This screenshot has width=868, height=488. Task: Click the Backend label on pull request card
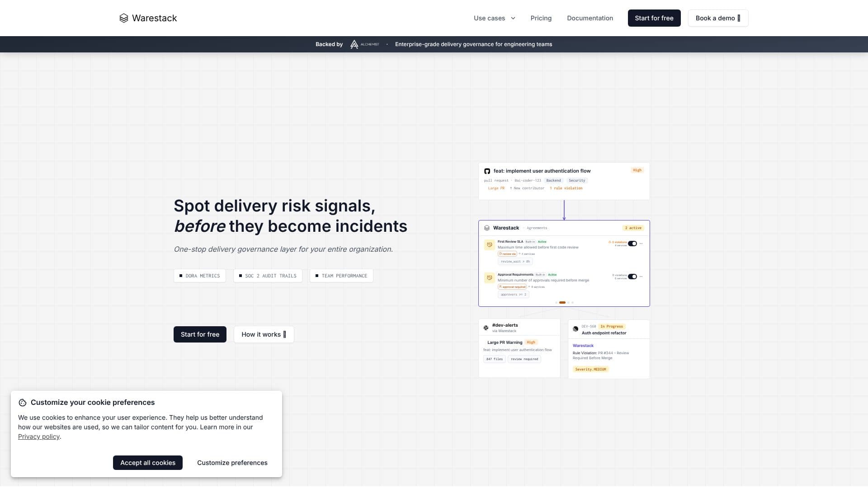point(553,181)
